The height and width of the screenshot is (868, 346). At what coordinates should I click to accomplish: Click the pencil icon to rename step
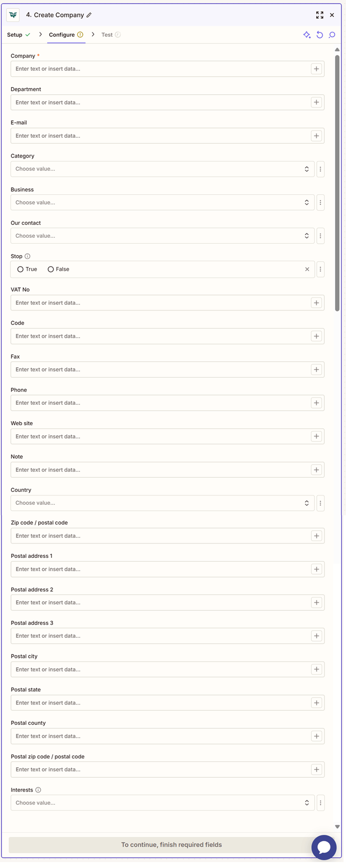(x=89, y=15)
